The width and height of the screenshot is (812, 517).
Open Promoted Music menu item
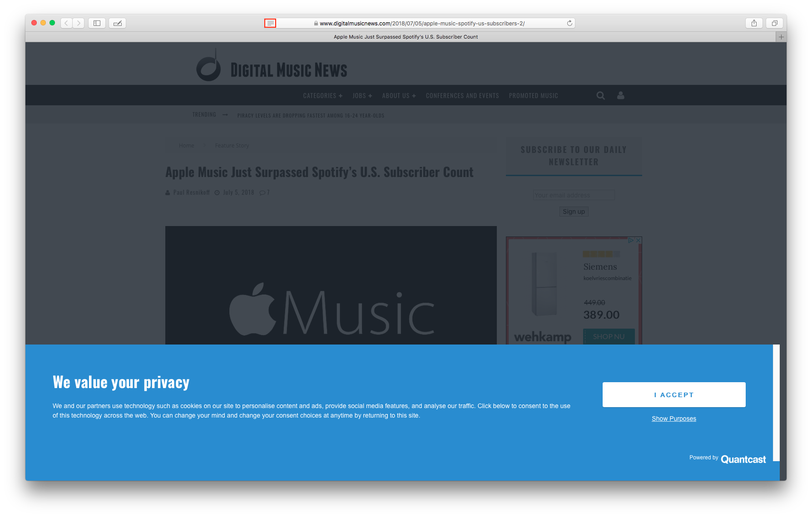(533, 96)
